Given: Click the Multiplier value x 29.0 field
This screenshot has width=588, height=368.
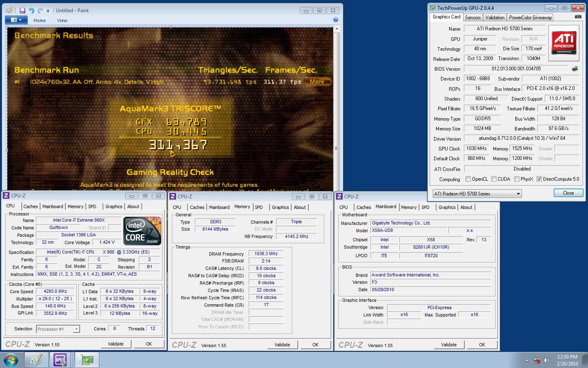Looking at the screenshot, I should pos(55,299).
